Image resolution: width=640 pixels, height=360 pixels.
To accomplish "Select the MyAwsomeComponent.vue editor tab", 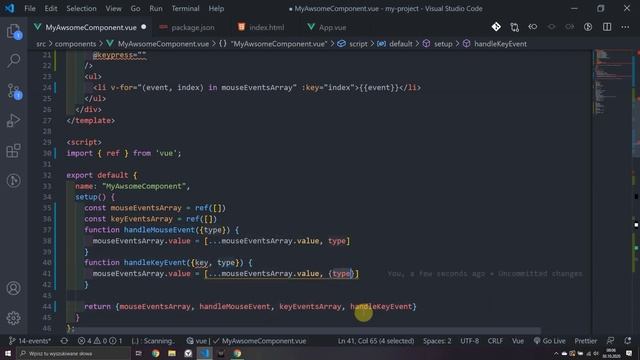I will (x=91, y=27).
